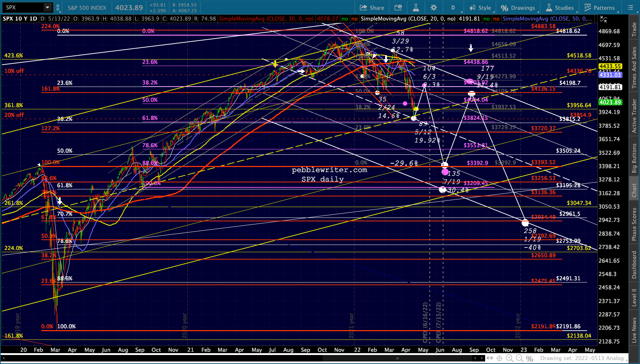Open the Share menu

372,8
